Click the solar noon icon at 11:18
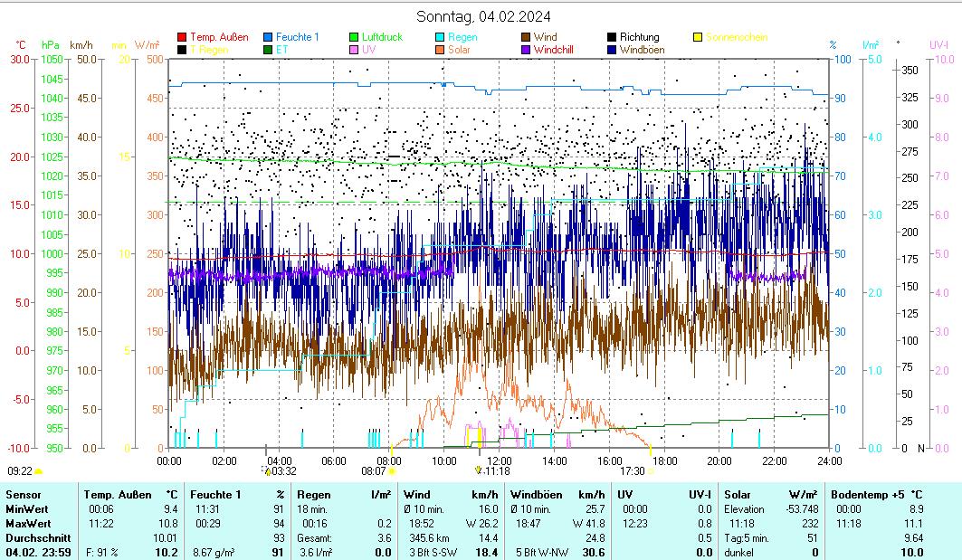The height and width of the screenshot is (560, 962). [478, 470]
